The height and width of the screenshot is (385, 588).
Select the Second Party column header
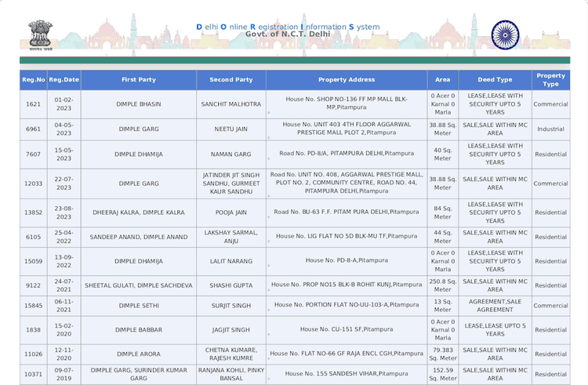[x=231, y=80]
